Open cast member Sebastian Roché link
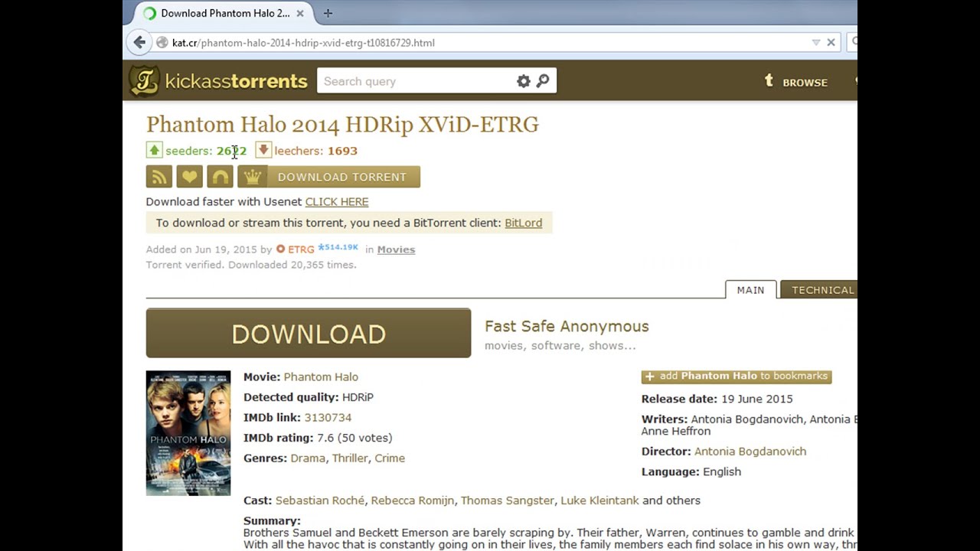This screenshot has width=980, height=551. point(320,500)
